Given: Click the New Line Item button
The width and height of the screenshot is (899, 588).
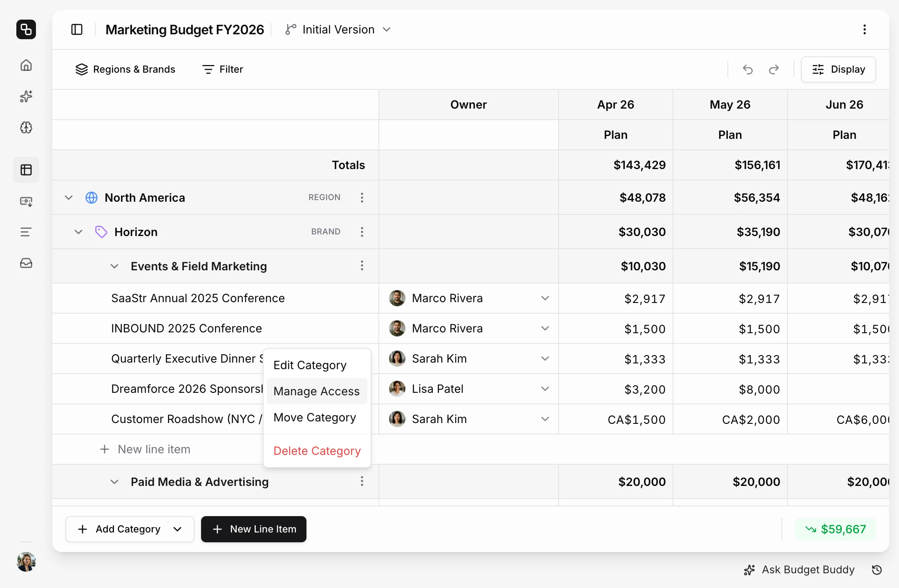Looking at the screenshot, I should click(x=254, y=529).
